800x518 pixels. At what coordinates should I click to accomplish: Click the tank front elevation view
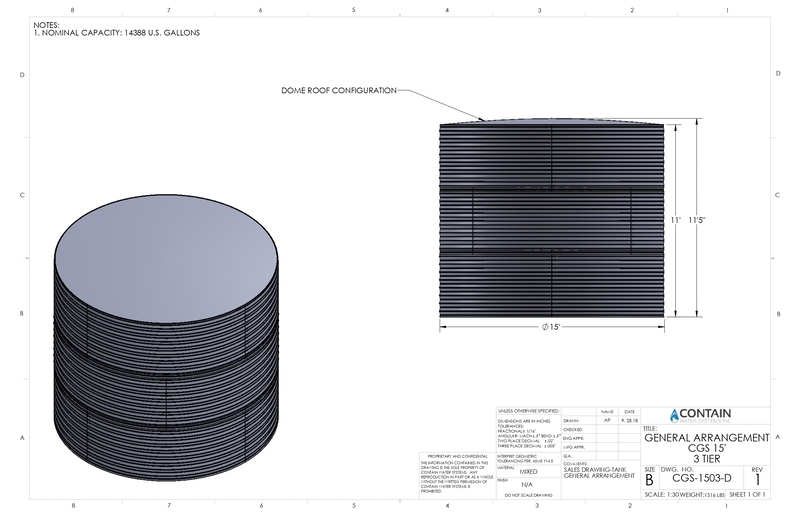(x=552, y=218)
